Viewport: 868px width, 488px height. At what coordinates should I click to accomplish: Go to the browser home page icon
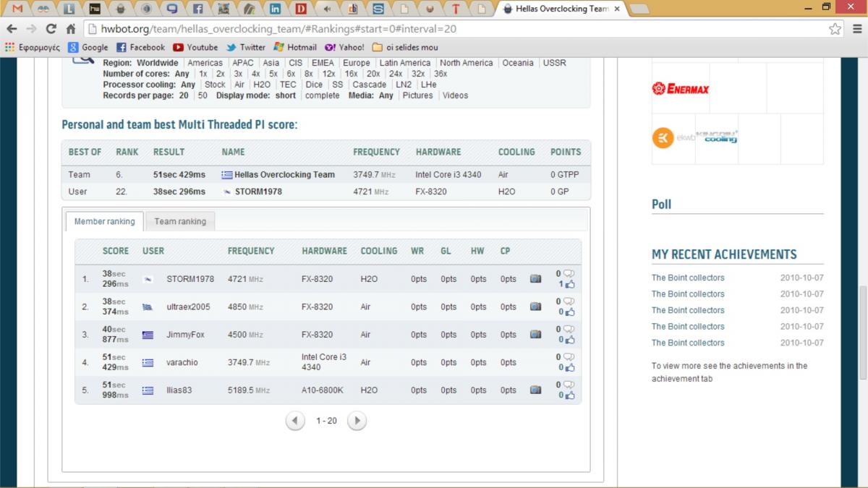[70, 30]
